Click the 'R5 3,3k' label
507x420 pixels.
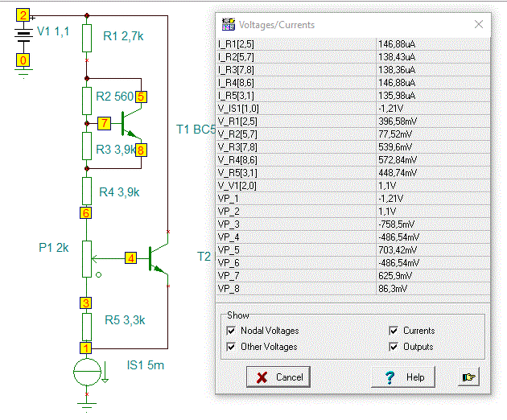[125, 320]
